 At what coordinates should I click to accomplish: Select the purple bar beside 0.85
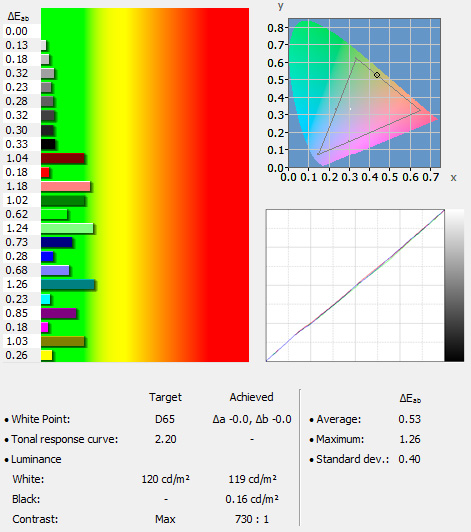tap(59, 313)
